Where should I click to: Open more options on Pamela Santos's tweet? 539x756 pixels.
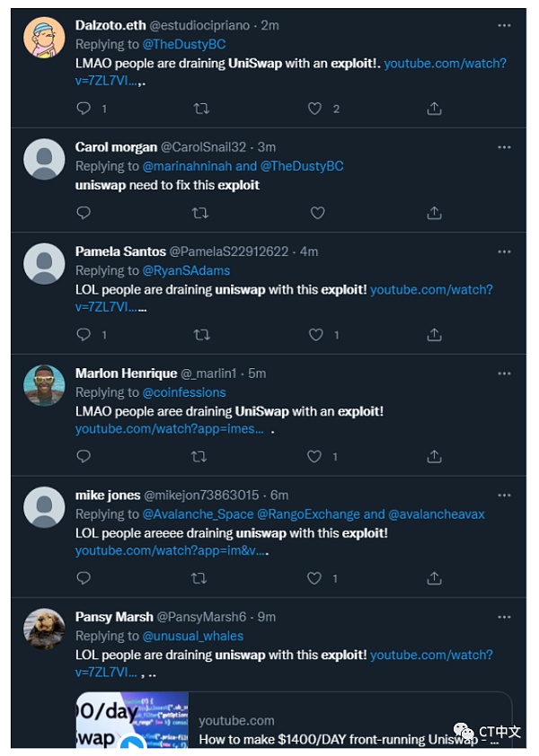[504, 251]
